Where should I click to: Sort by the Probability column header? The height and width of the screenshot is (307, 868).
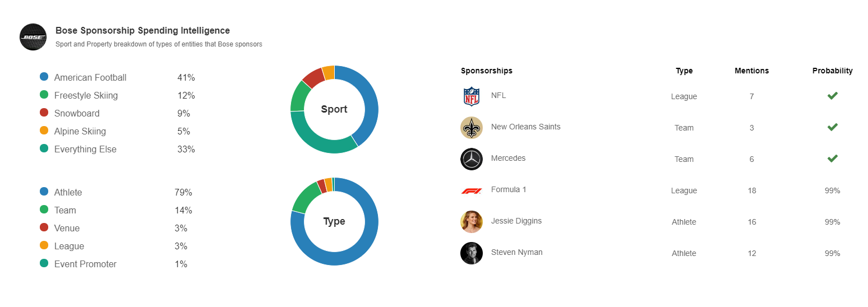coord(832,71)
